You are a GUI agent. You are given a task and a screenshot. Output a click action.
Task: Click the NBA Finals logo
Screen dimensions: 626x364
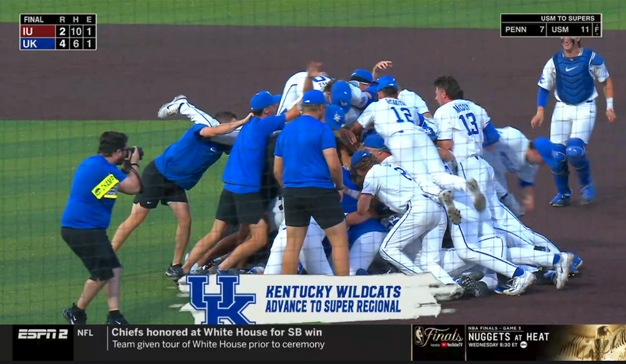438,336
